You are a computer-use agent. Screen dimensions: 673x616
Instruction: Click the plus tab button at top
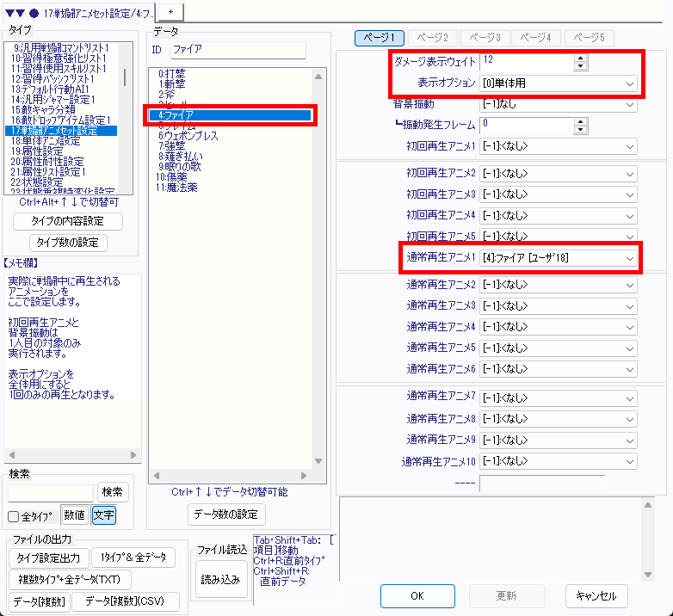click(x=170, y=9)
